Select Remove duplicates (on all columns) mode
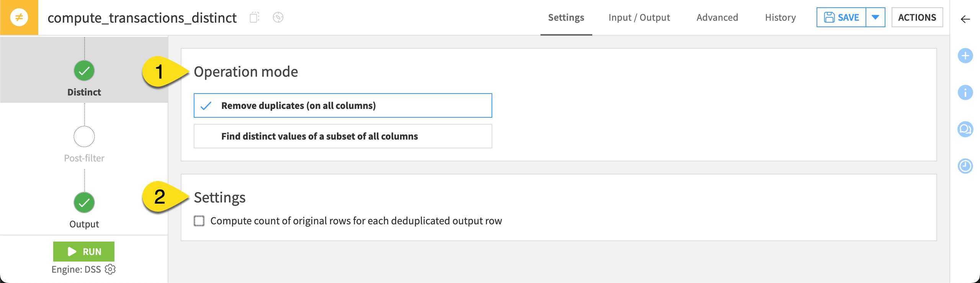This screenshot has height=283, width=980. pos(343,105)
